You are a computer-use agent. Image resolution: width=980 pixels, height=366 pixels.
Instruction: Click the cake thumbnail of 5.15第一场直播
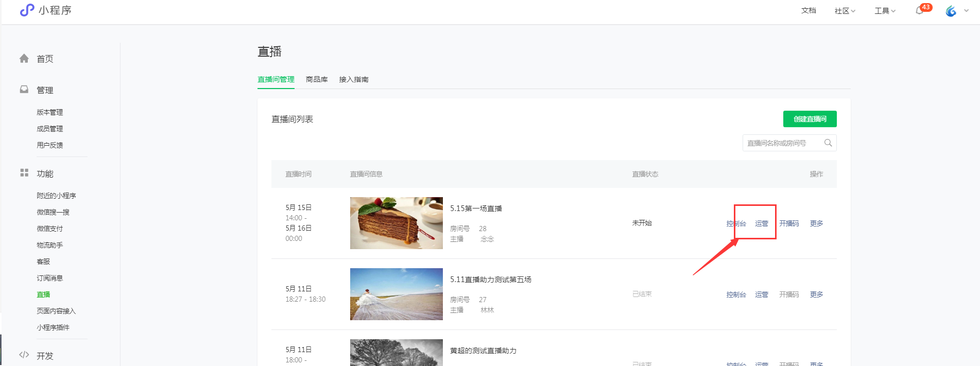(397, 223)
